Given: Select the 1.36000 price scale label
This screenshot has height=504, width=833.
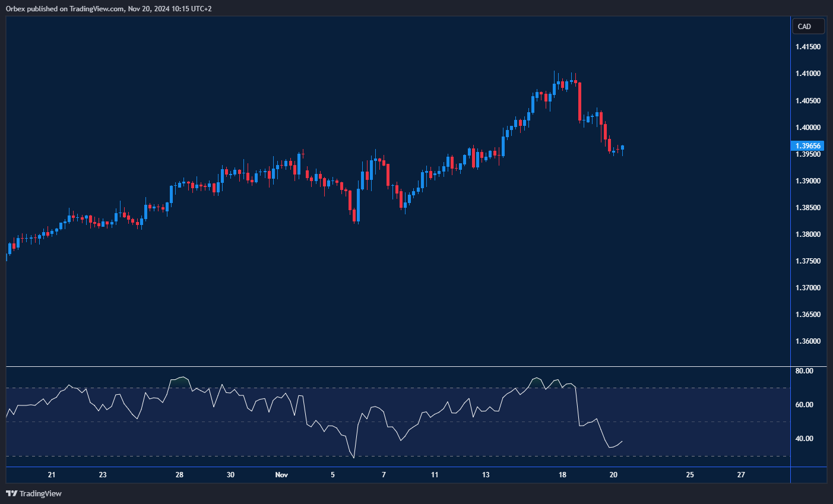Looking at the screenshot, I should tap(808, 341).
